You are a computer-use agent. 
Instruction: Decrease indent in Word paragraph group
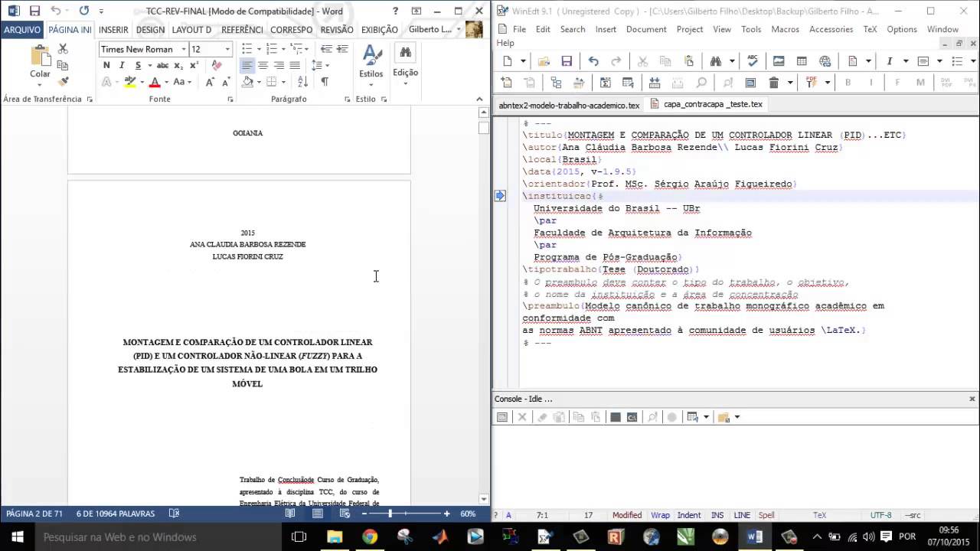tap(326, 49)
